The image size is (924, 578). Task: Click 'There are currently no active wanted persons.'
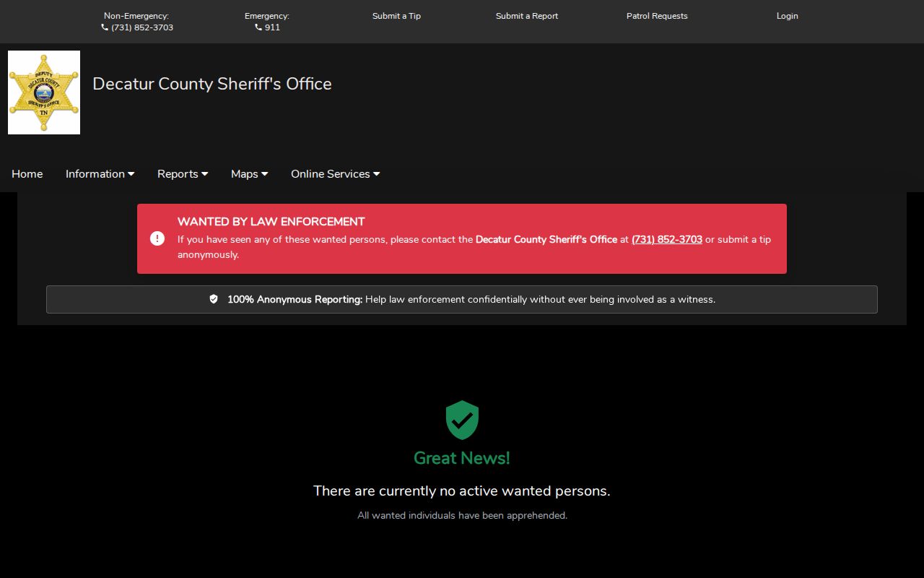pyautogui.click(x=462, y=491)
